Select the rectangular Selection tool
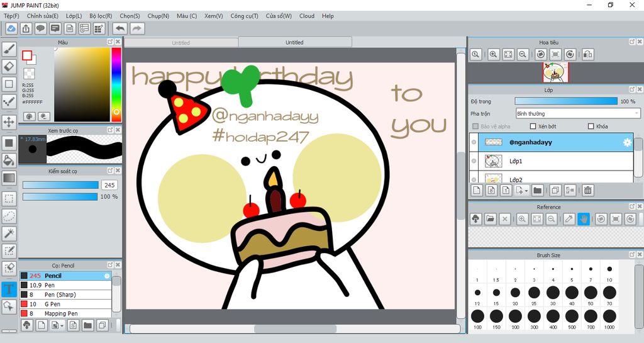Screen dimensions: 644x343 [9, 199]
